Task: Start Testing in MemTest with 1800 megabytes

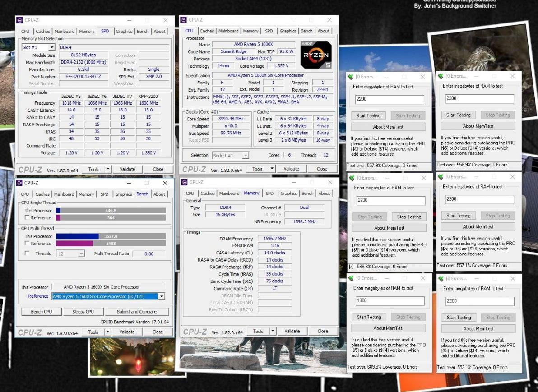Action: click(x=369, y=317)
